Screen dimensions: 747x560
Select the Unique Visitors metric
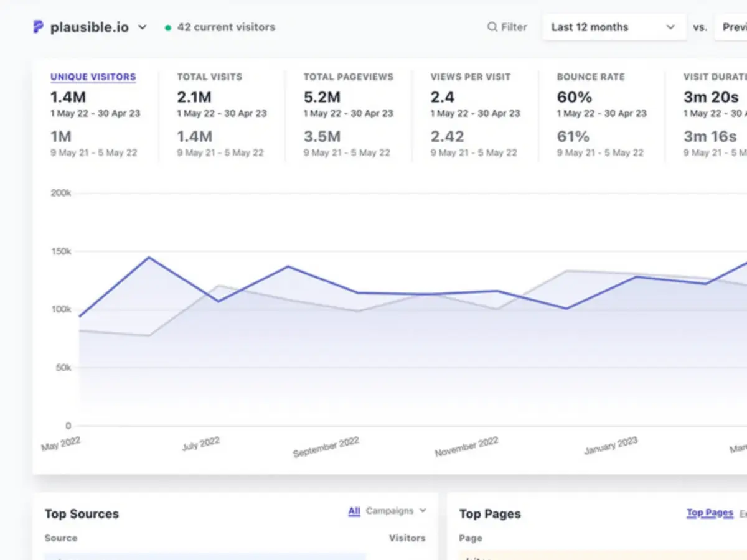click(x=93, y=77)
